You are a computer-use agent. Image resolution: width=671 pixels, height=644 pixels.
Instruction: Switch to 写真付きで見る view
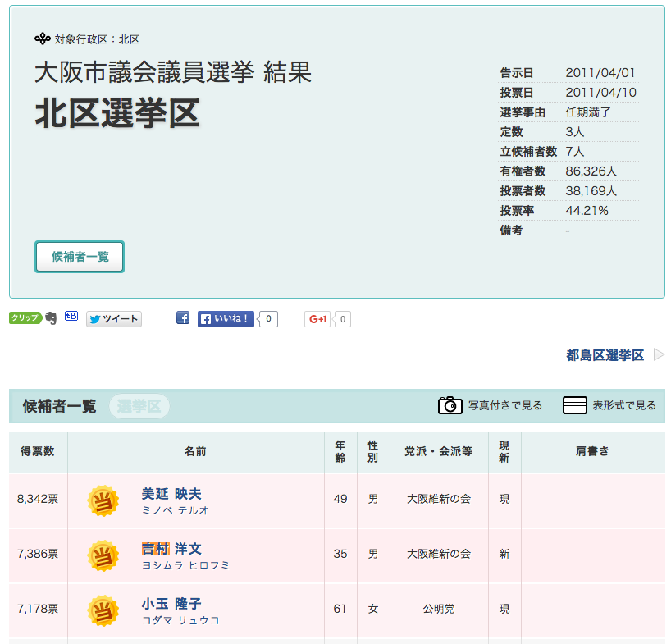point(504,405)
